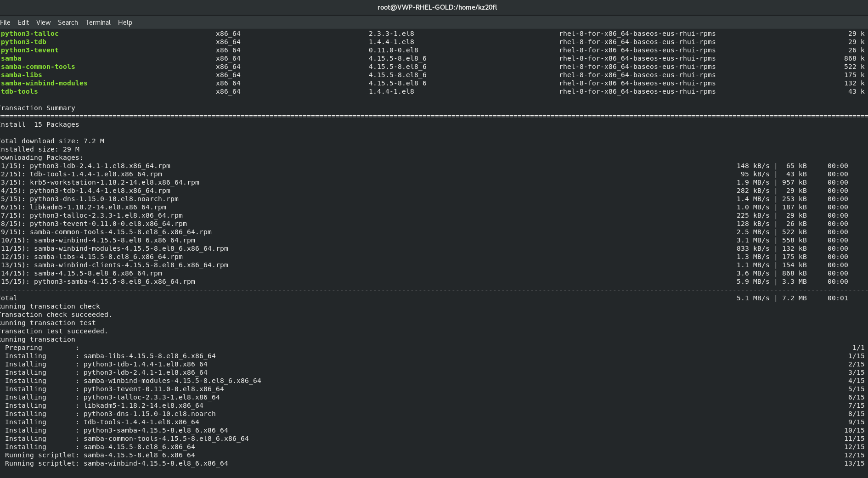Click the Preparing line in transaction output

click(24, 348)
